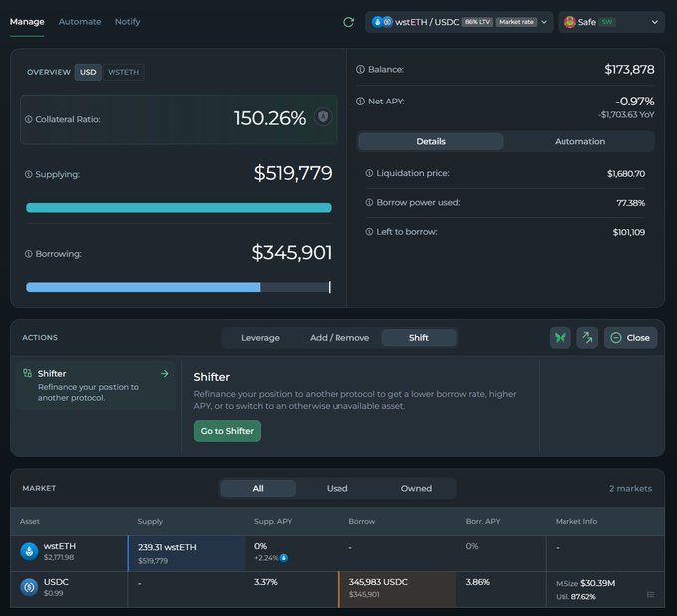
Task: Click info icon next to Borrowing
Action: [29, 254]
